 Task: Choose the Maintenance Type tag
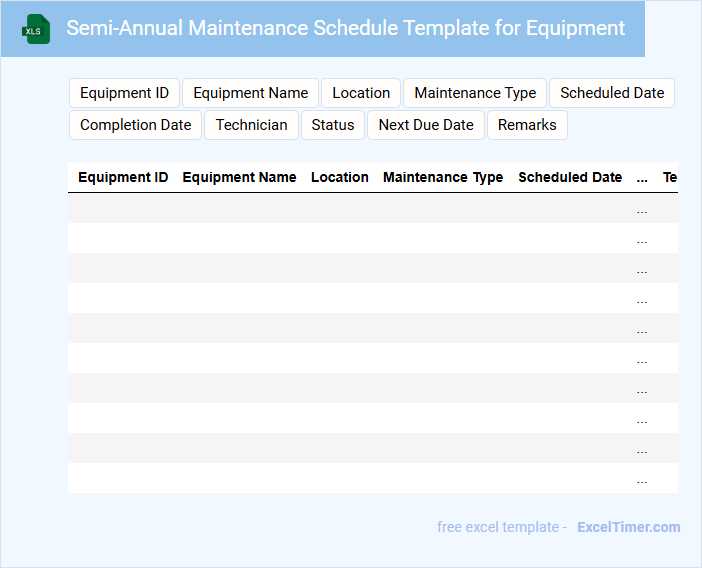(475, 93)
